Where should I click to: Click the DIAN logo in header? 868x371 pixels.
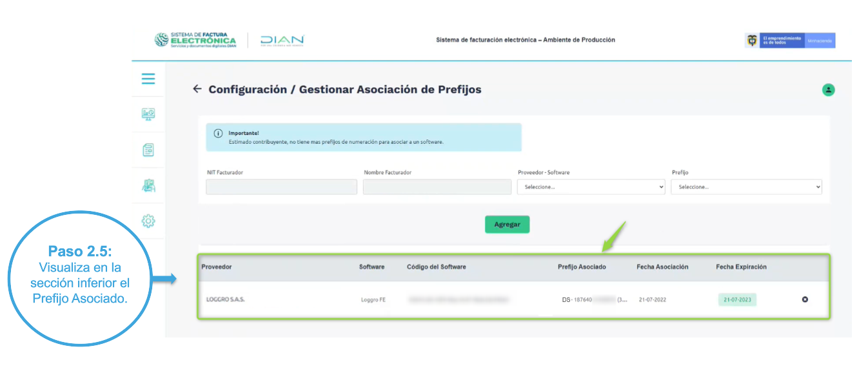(x=282, y=40)
